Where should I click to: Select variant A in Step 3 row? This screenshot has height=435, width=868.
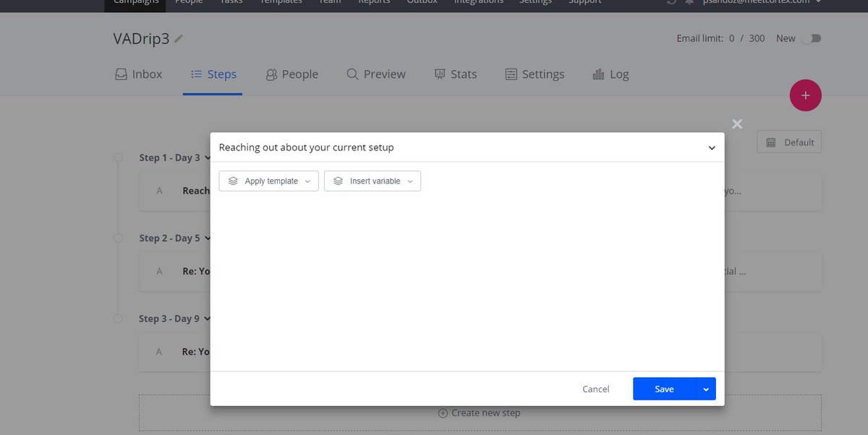pos(159,352)
